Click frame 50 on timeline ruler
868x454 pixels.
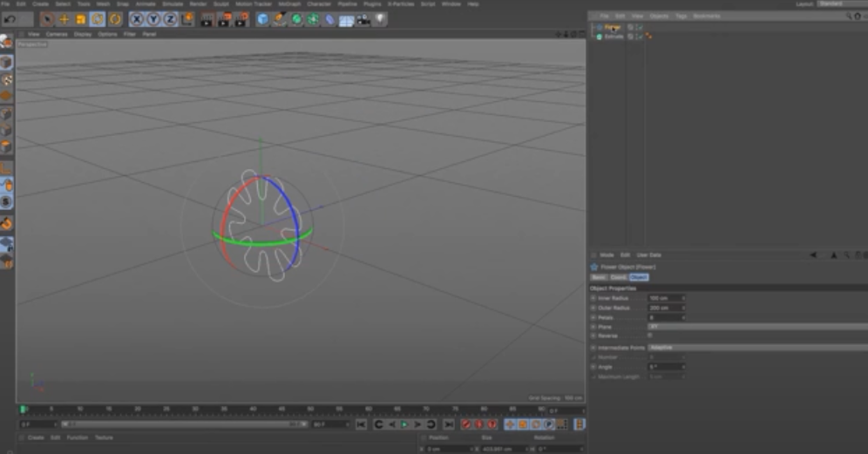[310, 410]
